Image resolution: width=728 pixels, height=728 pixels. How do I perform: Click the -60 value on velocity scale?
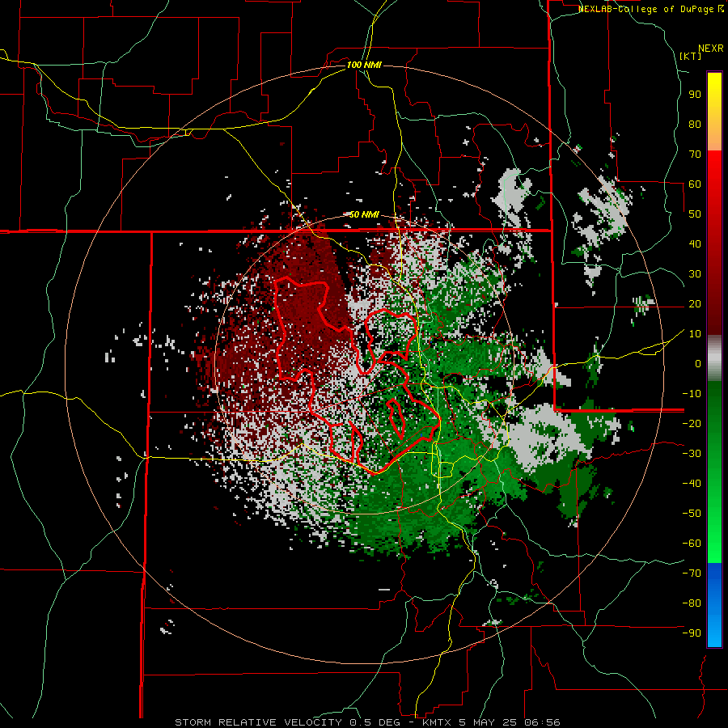tap(692, 544)
